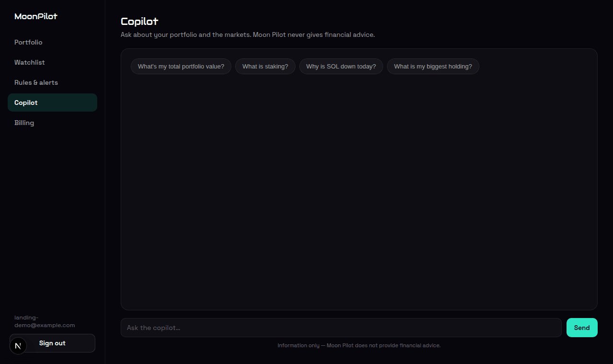Open the Next.js dev tools N icon
This screenshot has height=364, width=613.
point(18,345)
